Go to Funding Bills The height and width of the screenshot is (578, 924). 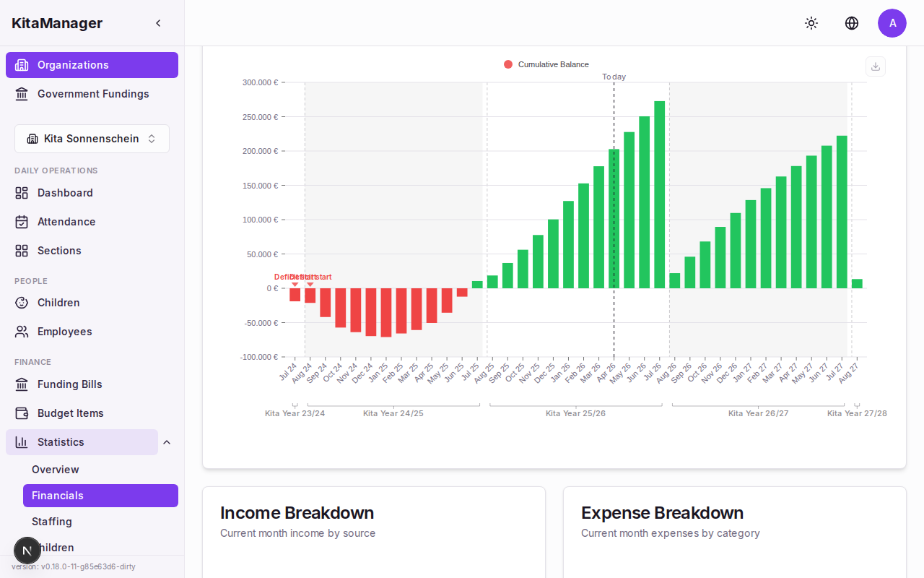[69, 384]
